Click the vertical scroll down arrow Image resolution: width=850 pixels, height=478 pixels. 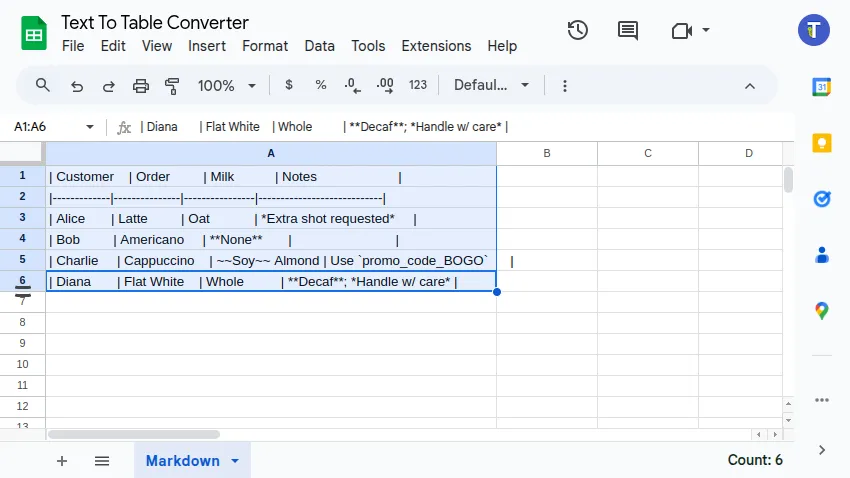[x=788, y=420]
